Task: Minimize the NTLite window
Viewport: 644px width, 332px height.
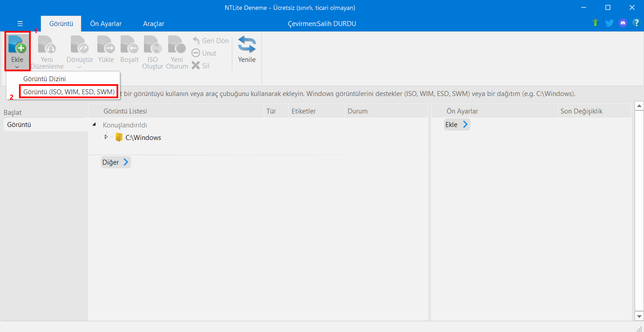Action: tap(583, 8)
